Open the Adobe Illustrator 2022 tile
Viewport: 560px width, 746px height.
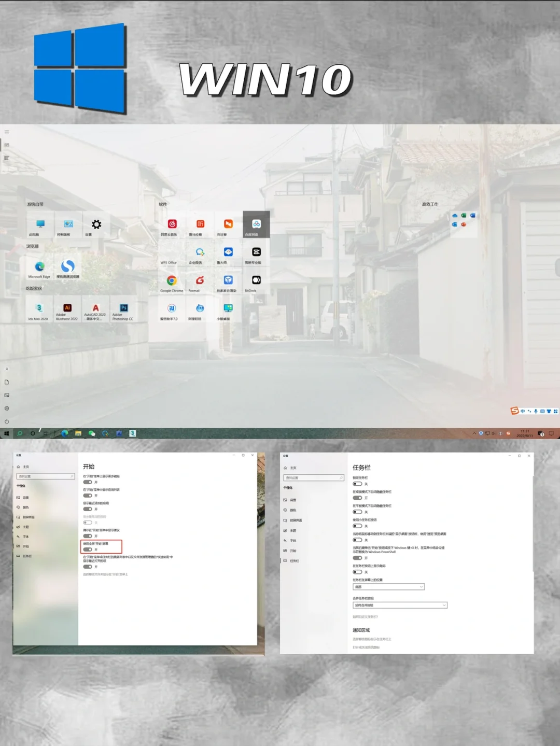click(x=67, y=309)
